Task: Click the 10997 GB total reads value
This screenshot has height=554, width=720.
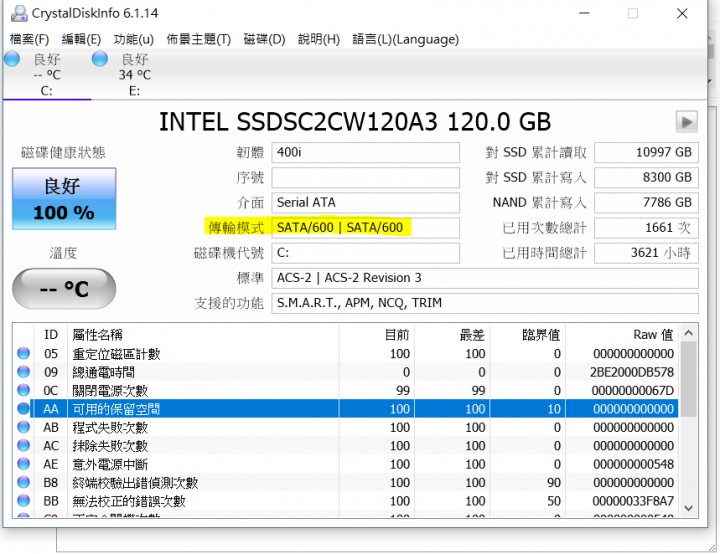Action: click(647, 153)
